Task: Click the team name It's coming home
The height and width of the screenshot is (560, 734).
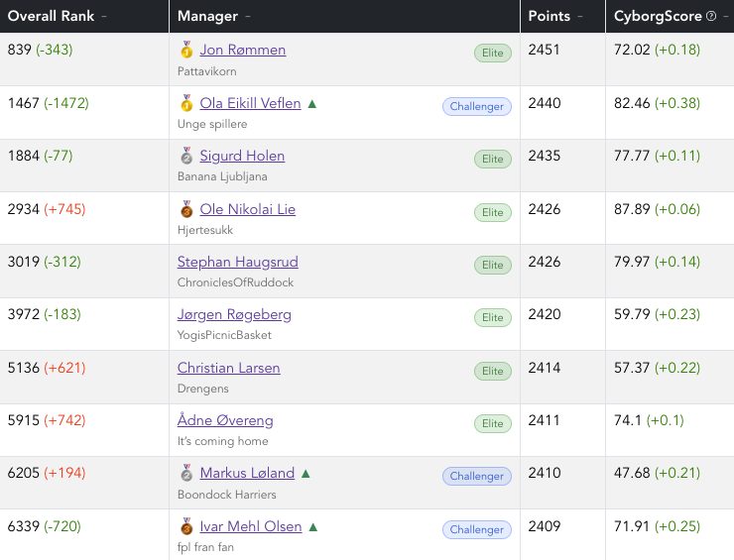Action: 223,441
